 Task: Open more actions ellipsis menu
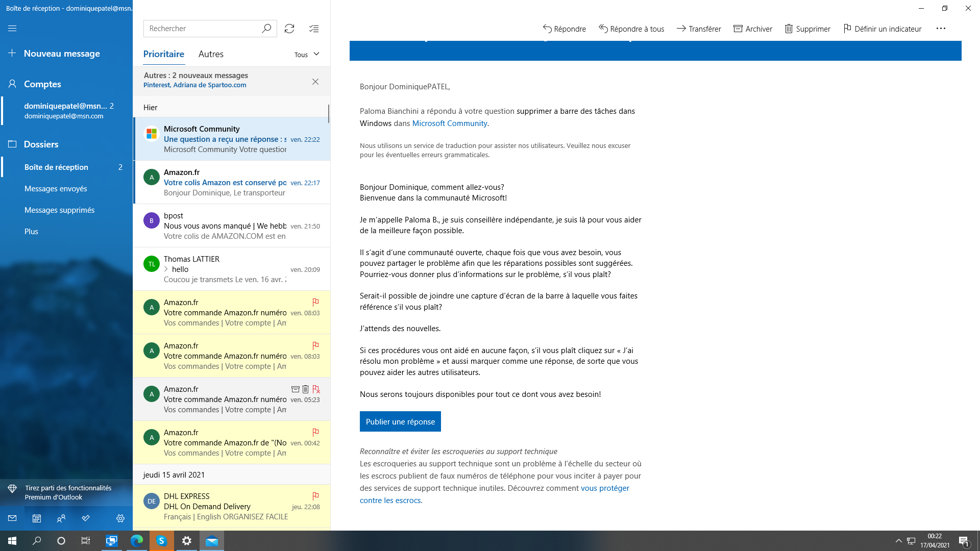click(941, 29)
